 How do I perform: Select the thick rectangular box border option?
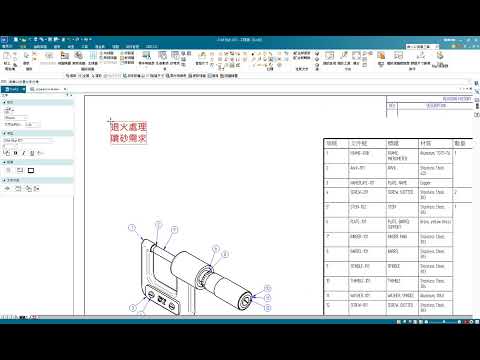coord(31,171)
